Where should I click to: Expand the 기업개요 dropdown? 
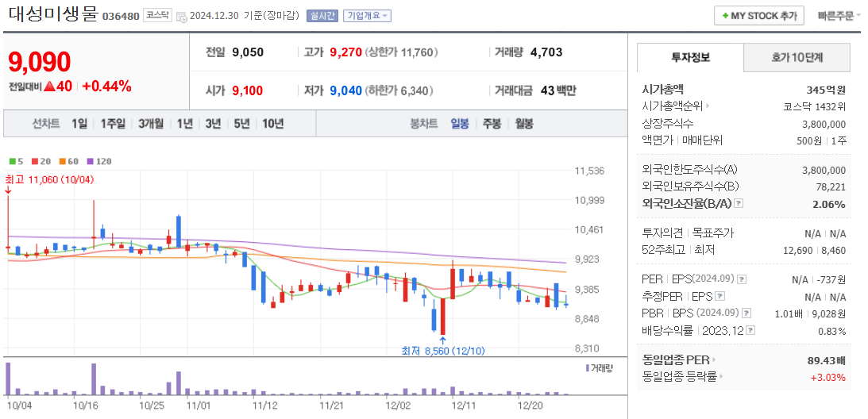pyautogui.click(x=367, y=16)
